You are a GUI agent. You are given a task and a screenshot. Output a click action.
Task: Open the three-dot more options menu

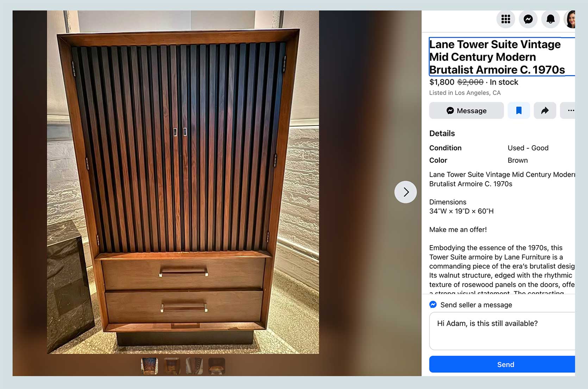click(568, 110)
